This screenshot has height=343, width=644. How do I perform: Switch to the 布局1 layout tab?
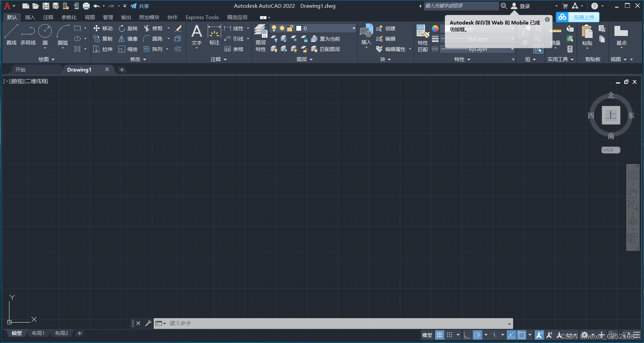[x=38, y=333]
